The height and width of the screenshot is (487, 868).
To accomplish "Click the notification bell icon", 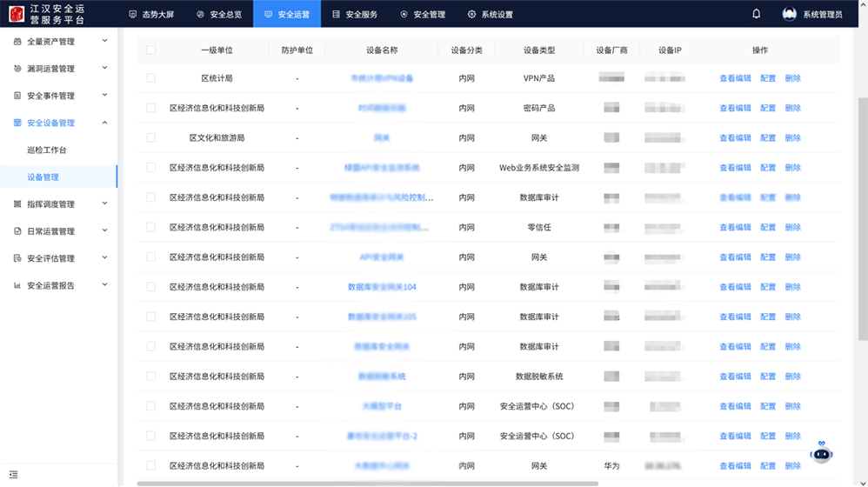I will 756,14.
